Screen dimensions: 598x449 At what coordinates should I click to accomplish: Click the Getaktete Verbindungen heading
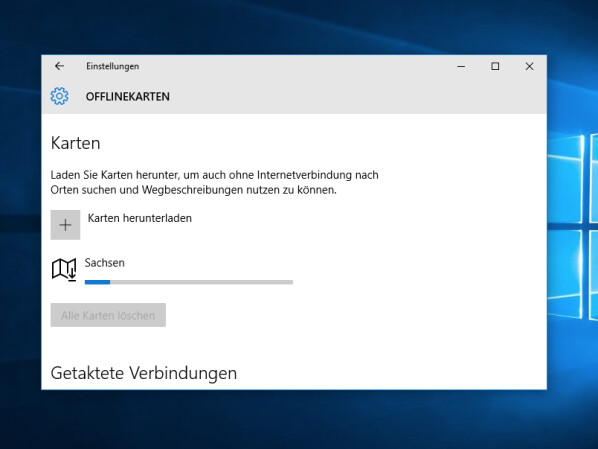[144, 373]
